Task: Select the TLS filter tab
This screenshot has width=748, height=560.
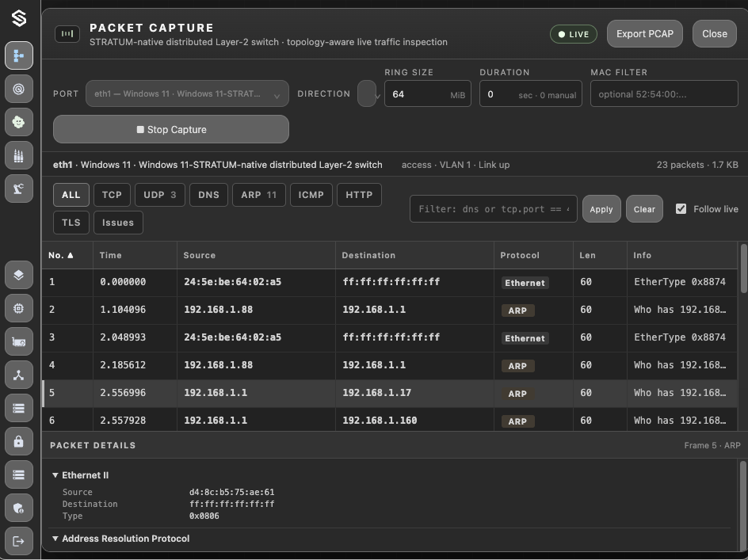Action: pyautogui.click(x=71, y=223)
